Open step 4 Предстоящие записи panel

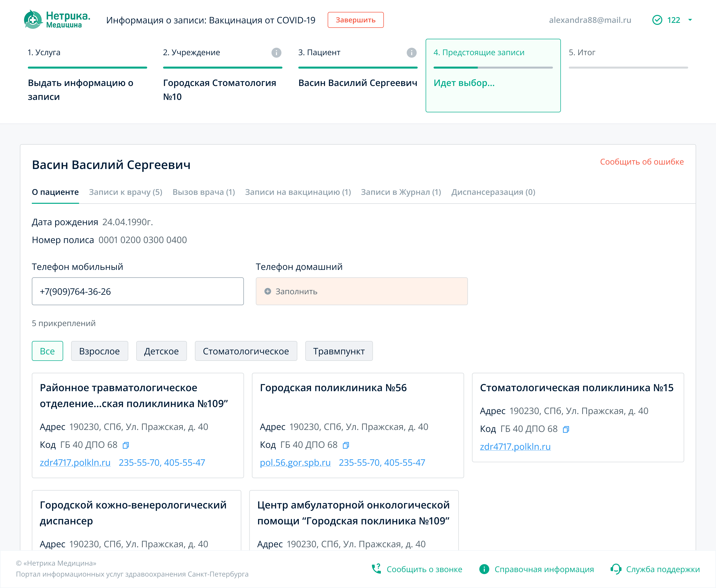point(493,75)
